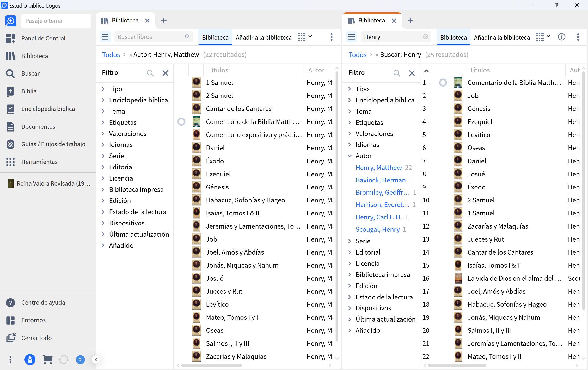Expand the Idiomas filter in the left panel
This screenshot has width=588, height=370.
[103, 145]
